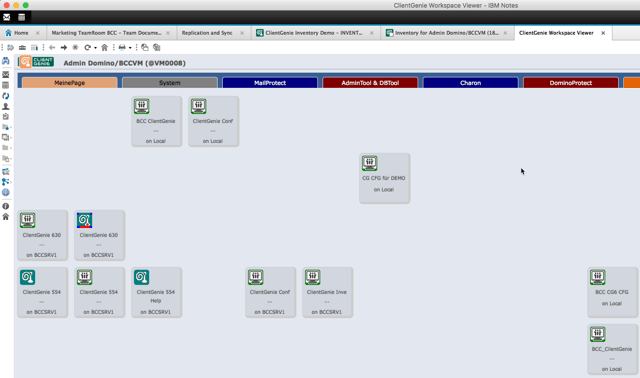Click the house icon at the sidebar bottom

(x=6, y=216)
